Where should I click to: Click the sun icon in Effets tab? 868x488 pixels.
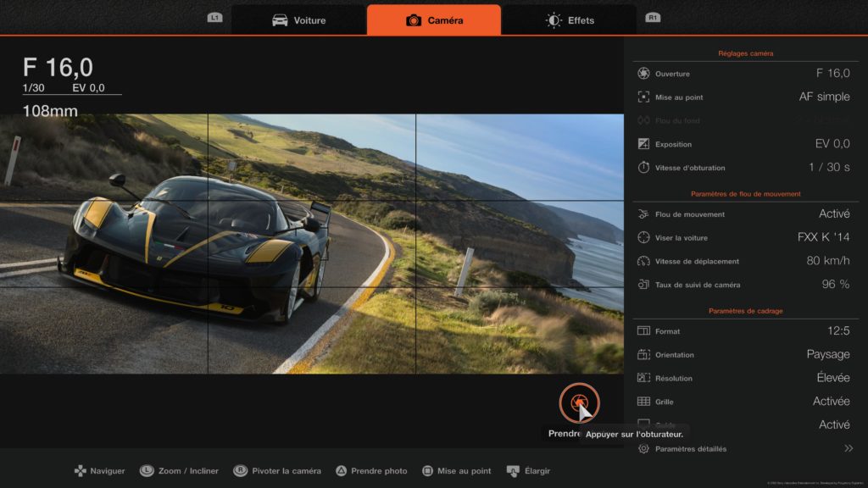(553, 20)
